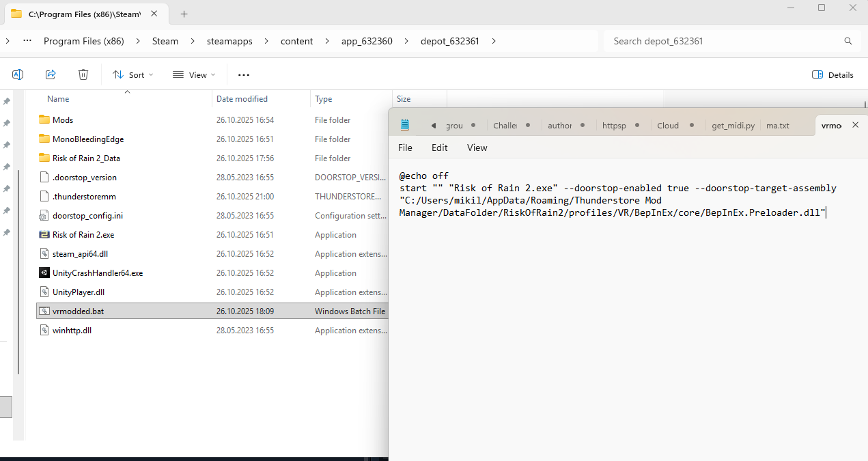Click the Share icon in Explorer toolbar
This screenshot has width=868, height=461.
[51, 74]
